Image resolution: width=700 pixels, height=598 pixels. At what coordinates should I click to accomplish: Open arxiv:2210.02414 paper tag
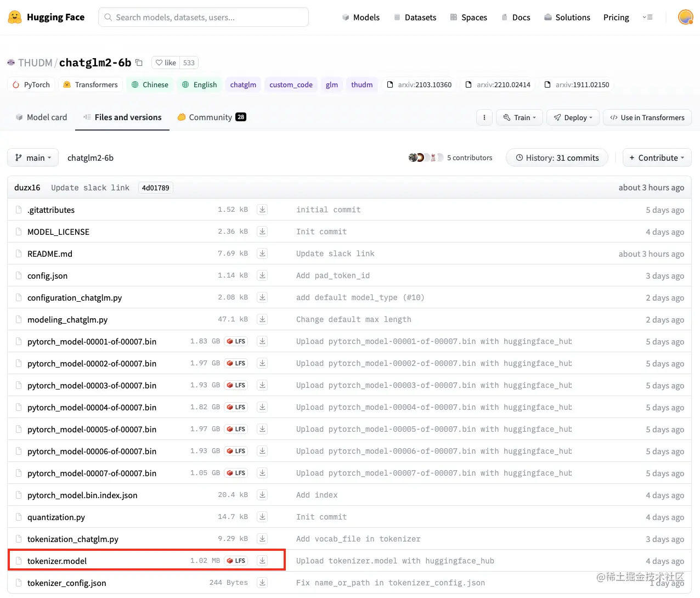tap(498, 84)
